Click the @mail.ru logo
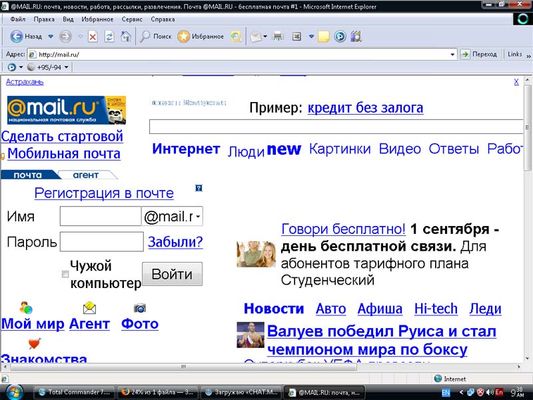533x400 pixels. pyautogui.click(x=67, y=110)
